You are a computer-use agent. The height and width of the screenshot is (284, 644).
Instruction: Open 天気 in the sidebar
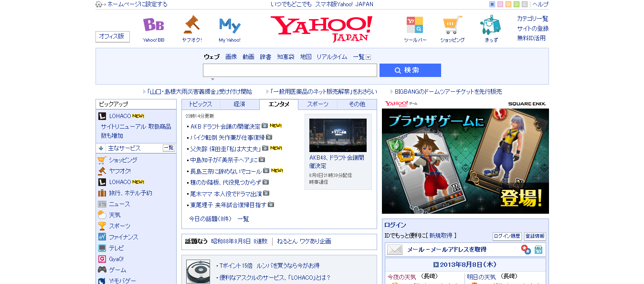(x=115, y=215)
